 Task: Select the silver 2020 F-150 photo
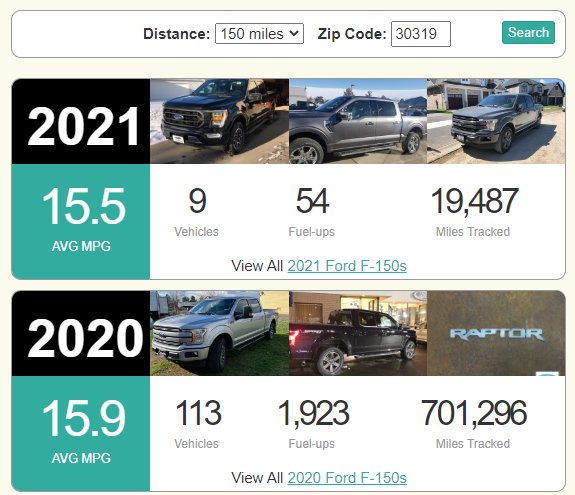pyautogui.click(x=219, y=333)
